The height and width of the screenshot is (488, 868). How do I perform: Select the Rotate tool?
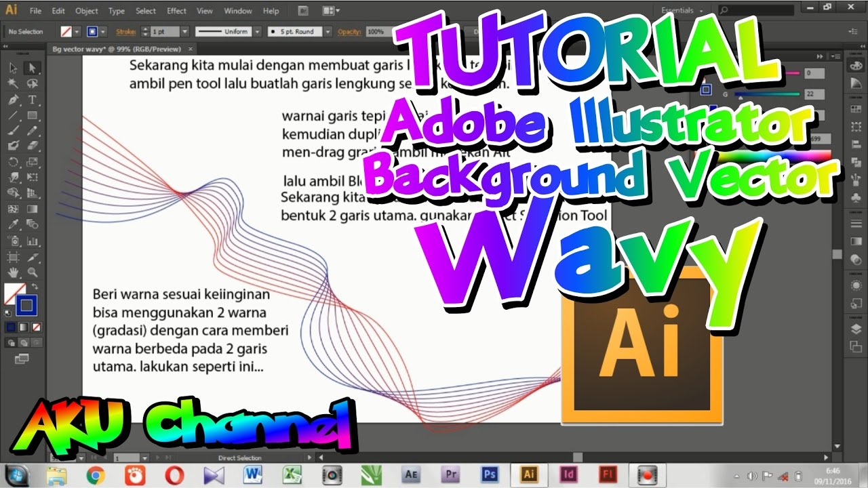click(14, 162)
